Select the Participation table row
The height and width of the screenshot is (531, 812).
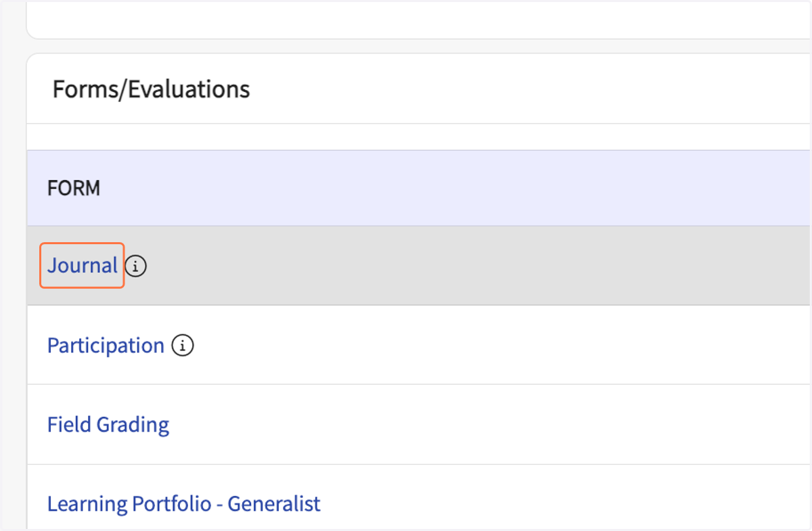[420, 345]
